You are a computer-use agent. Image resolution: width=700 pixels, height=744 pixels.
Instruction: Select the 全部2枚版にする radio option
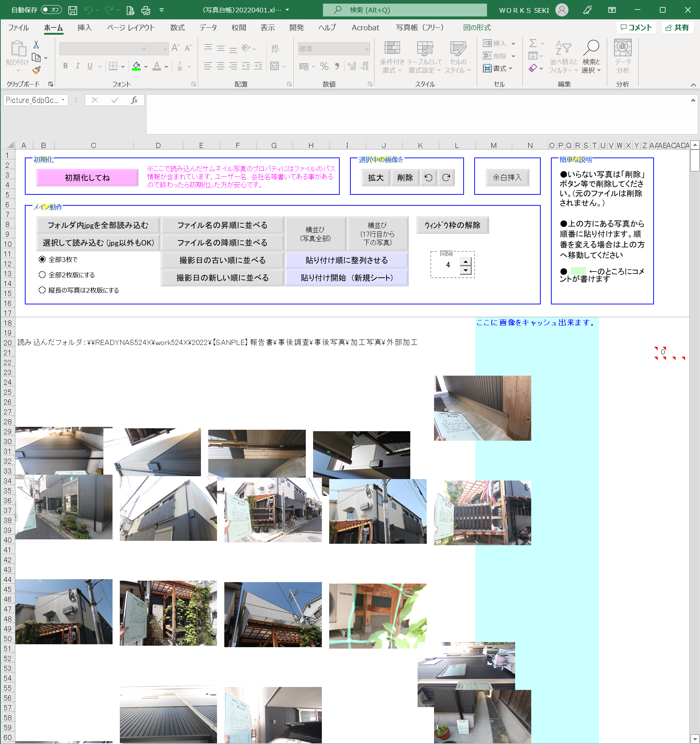[42, 275]
